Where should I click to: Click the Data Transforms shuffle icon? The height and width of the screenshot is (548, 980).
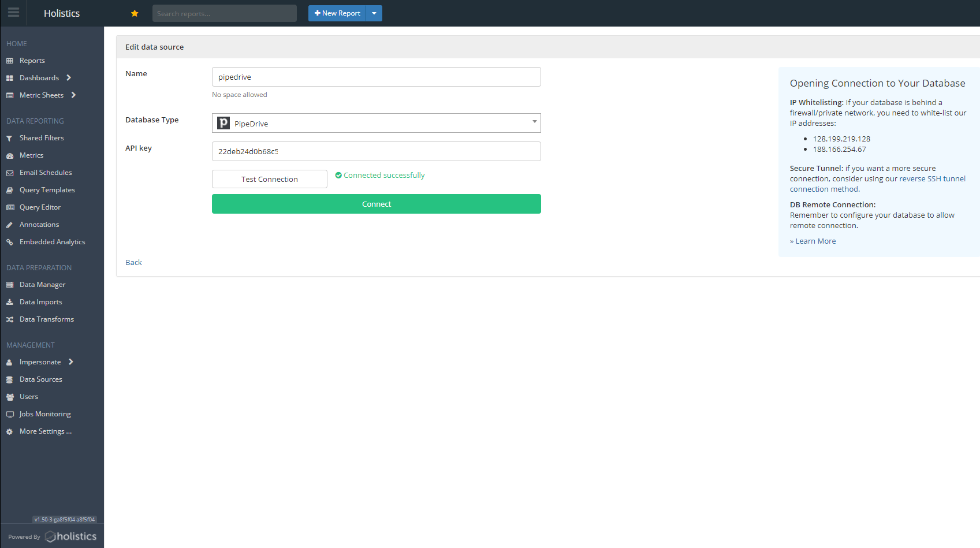point(10,319)
